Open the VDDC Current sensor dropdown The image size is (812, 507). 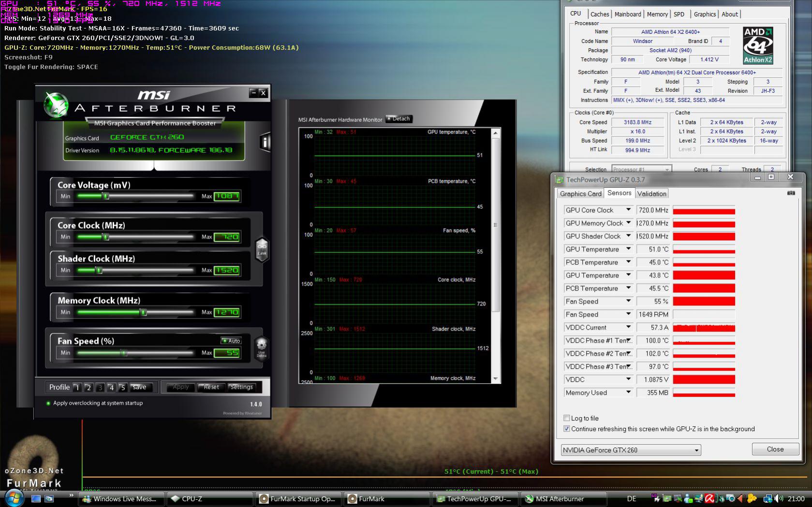pyautogui.click(x=628, y=327)
